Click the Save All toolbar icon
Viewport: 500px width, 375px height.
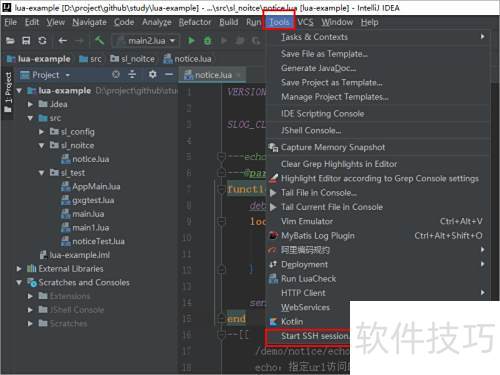pos(26,41)
